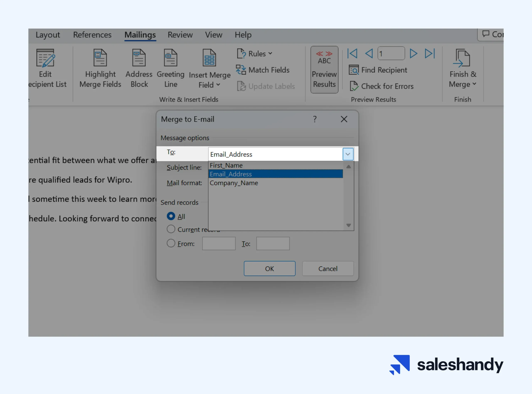Viewport: 532px width, 394px height.
Task: Open the Help tab
Action: (243, 35)
